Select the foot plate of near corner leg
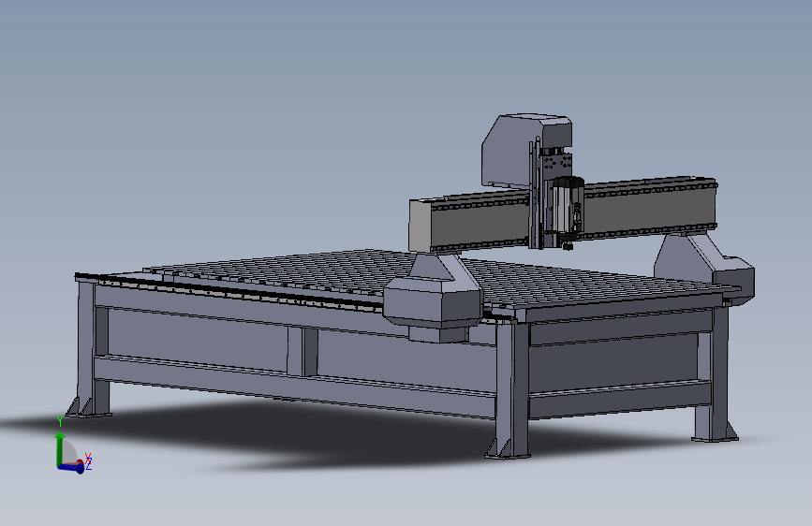 click(508, 456)
